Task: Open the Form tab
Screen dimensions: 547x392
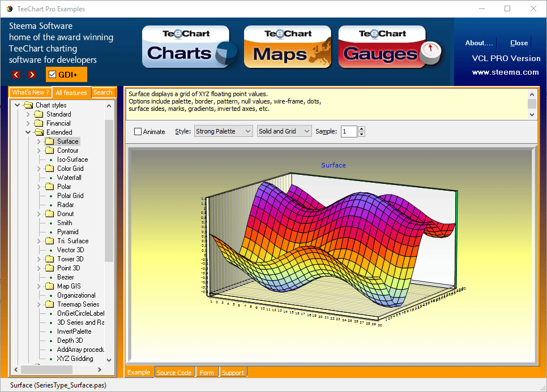Action: tap(207, 373)
